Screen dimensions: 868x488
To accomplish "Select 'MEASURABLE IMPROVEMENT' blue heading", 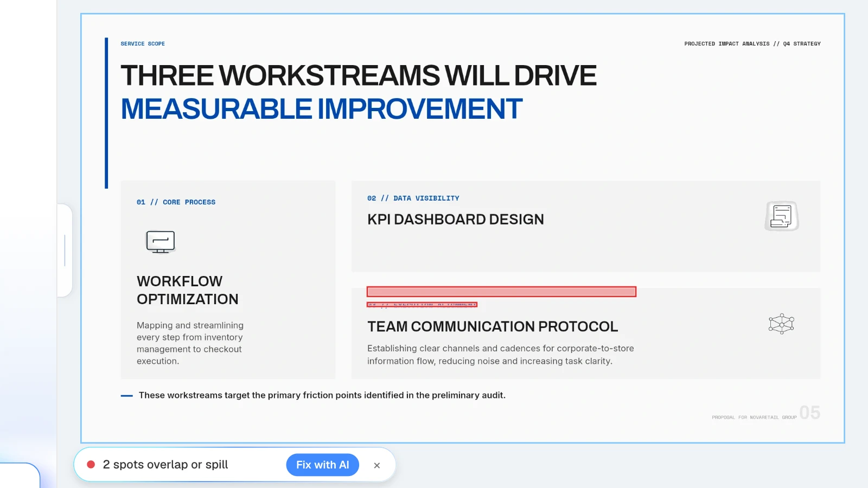I will (321, 109).
